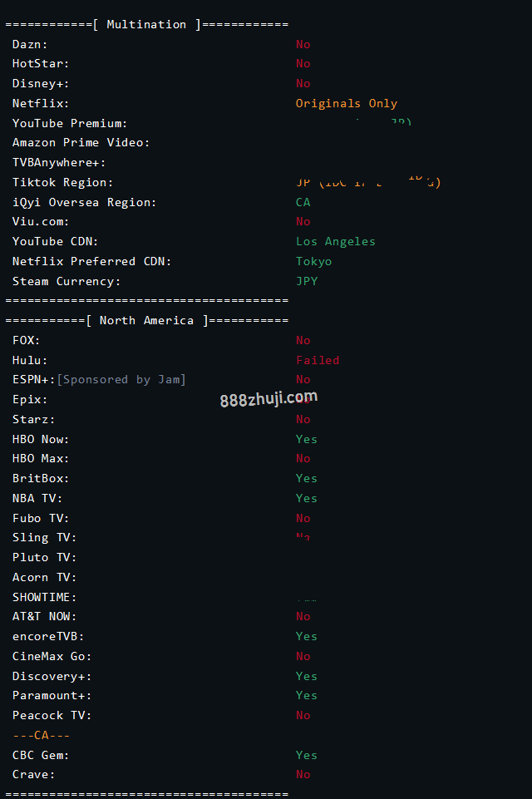Select the 'Los Angeles' YouTube CDN value
Image resolution: width=532 pixels, height=799 pixels.
click(x=336, y=242)
